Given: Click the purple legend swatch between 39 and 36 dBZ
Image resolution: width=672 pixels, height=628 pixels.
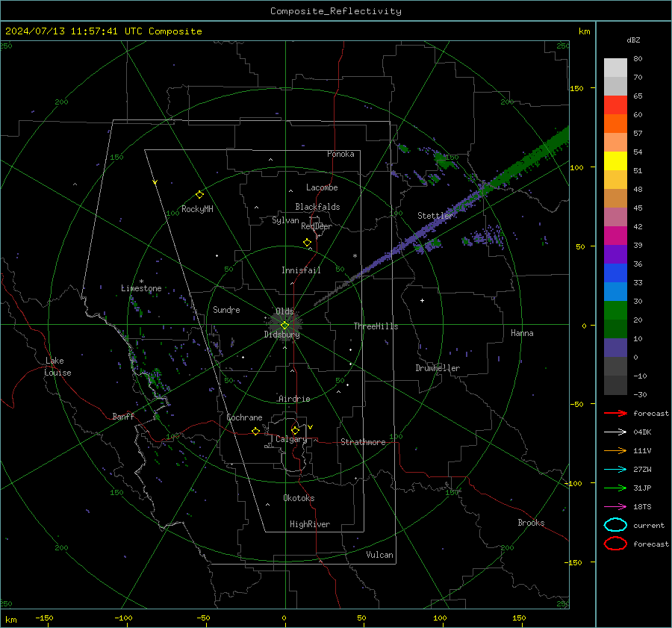Looking at the screenshot, I should point(615,254).
